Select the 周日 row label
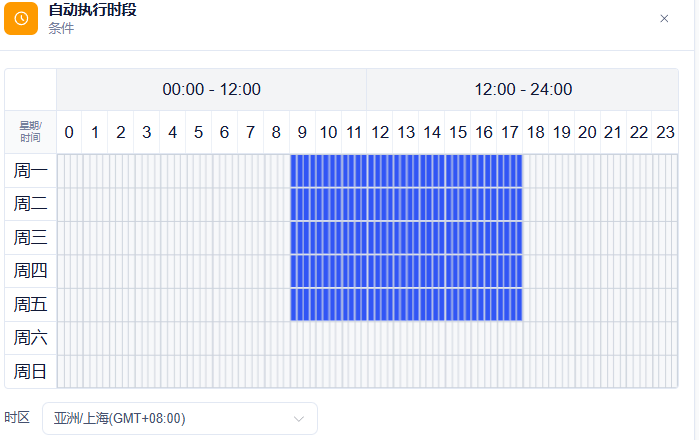Image resolution: width=699 pixels, height=440 pixels. (30, 371)
